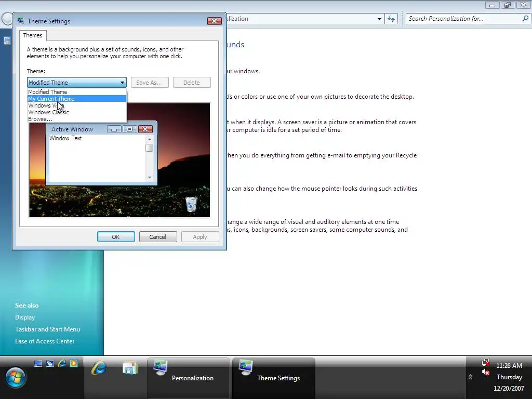Open Display link under See also
Image resolution: width=532 pixels, height=399 pixels.
click(25, 317)
